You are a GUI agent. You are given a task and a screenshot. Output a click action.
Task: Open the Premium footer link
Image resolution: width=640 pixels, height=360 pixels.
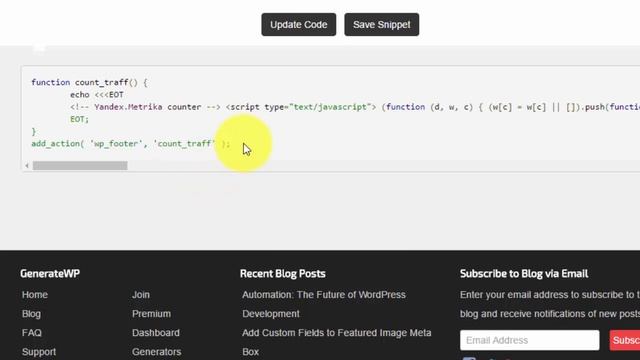pyautogui.click(x=151, y=314)
